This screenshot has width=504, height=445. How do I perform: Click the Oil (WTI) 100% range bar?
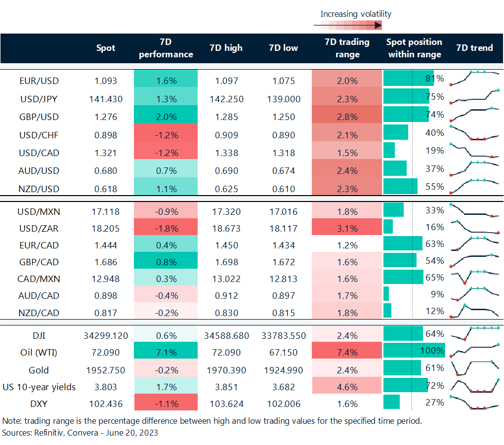pyautogui.click(x=414, y=350)
